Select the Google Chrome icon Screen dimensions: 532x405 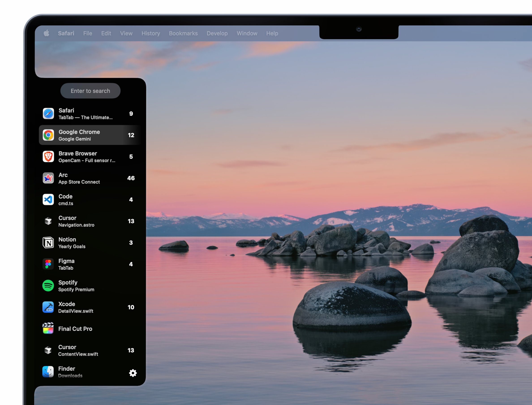(x=48, y=135)
